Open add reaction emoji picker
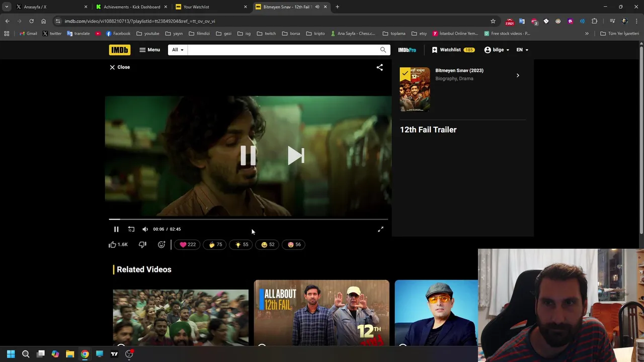Screen dimensions: 644x362 (162, 244)
